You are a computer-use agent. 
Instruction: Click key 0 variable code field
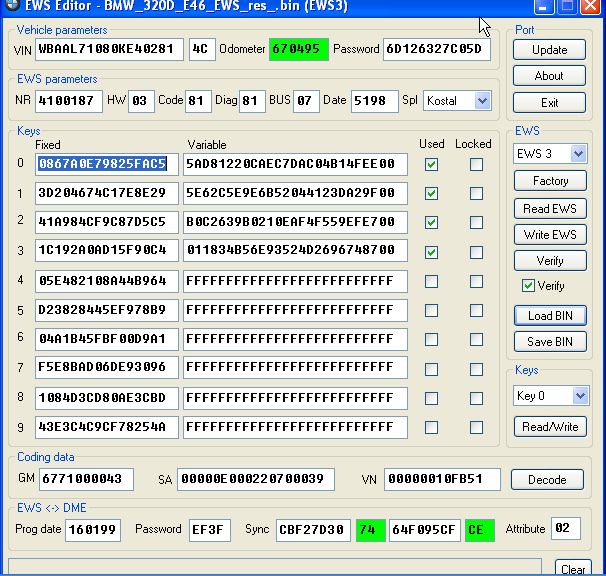[x=295, y=164]
